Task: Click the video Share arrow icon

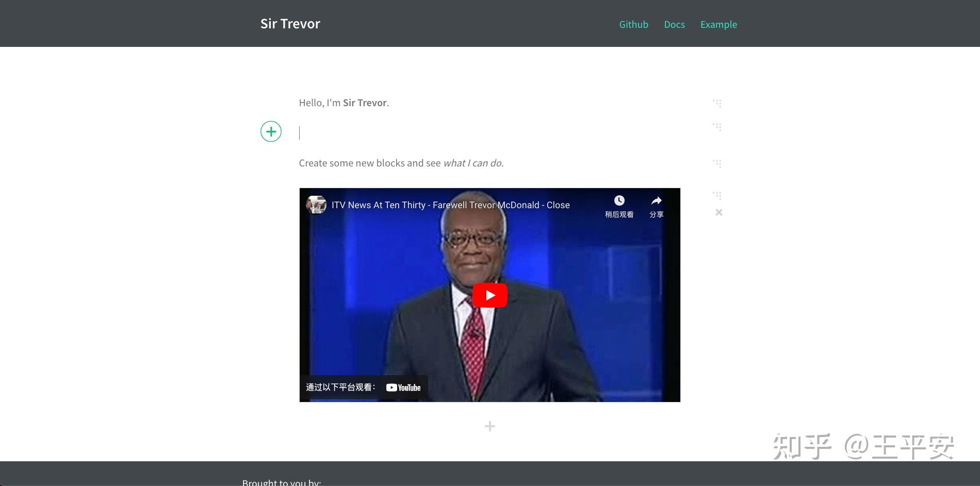Action: (656, 200)
